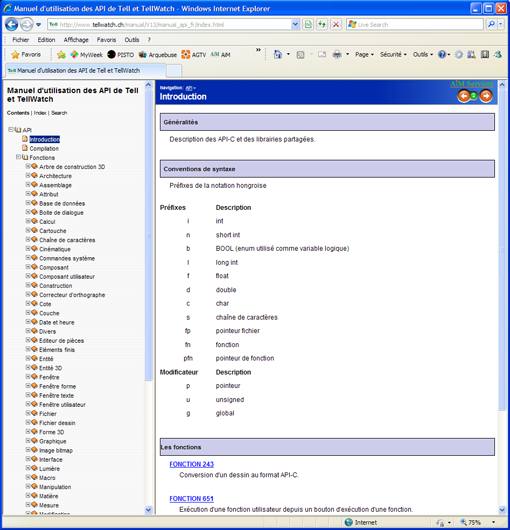Open the PISTO favorite link
The height and width of the screenshot is (530, 510).
[121, 54]
